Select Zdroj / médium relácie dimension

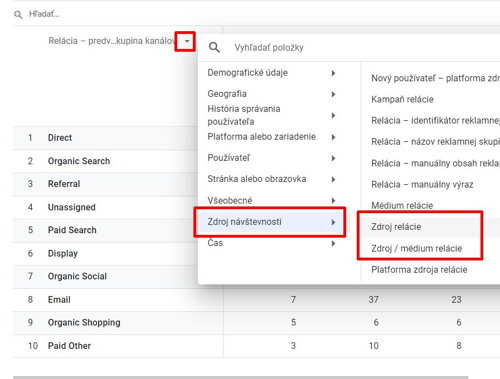pyautogui.click(x=417, y=248)
